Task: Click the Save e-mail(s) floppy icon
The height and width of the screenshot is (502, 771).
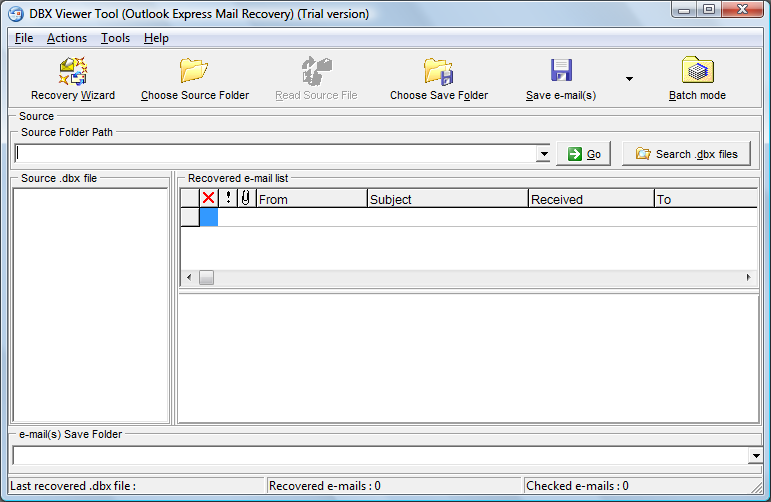Action: point(561,70)
